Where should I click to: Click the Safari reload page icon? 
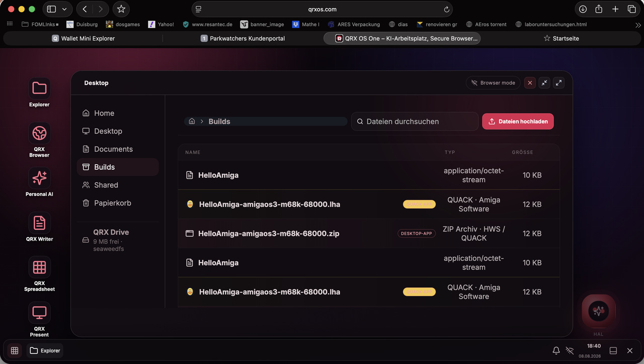click(446, 9)
